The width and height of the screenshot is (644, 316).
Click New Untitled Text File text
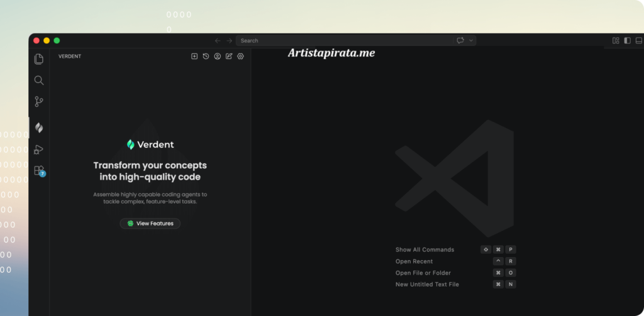coord(427,285)
